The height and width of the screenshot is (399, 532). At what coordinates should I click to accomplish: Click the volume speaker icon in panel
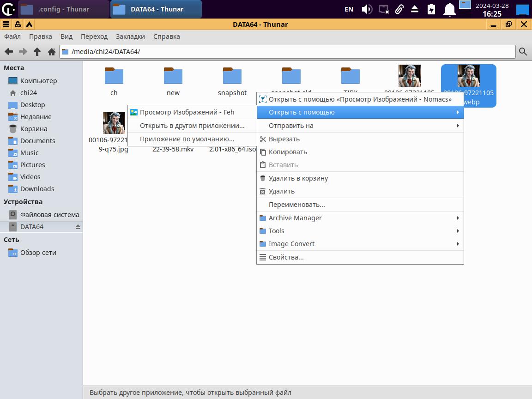click(367, 9)
